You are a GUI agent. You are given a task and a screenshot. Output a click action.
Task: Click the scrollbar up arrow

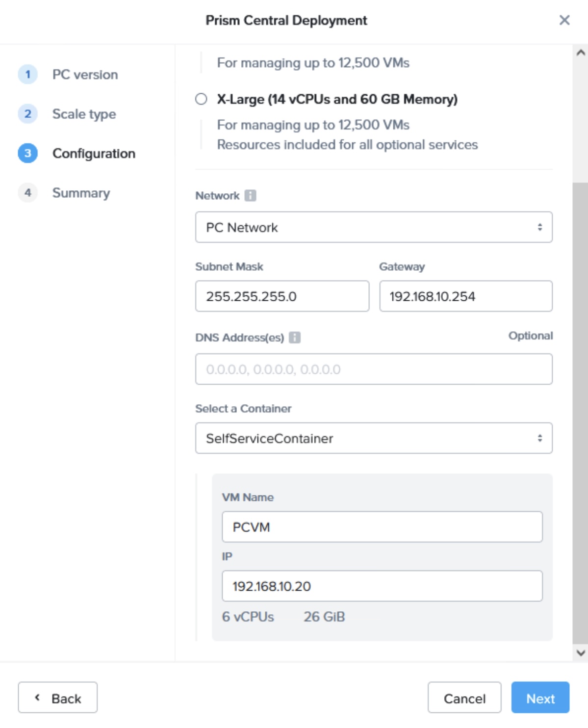[x=581, y=52]
